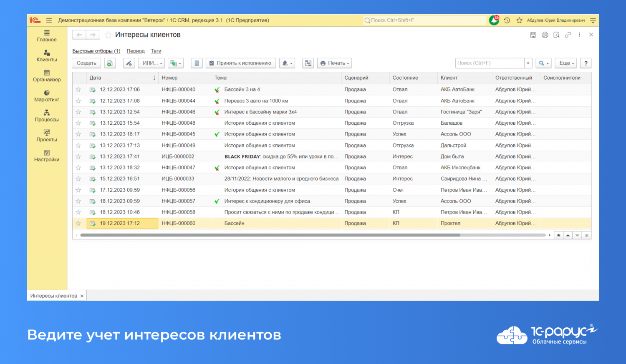Open the Быстрые отборы (1) link

click(x=96, y=51)
